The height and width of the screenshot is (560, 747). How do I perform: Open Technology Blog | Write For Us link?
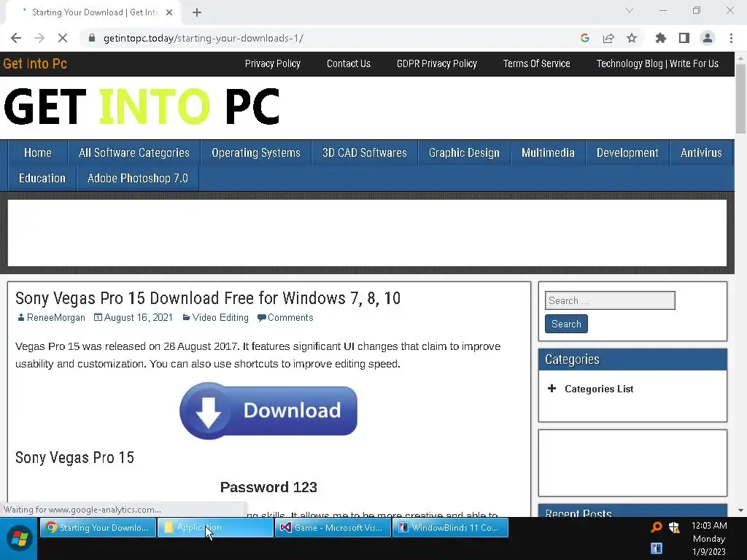(657, 64)
